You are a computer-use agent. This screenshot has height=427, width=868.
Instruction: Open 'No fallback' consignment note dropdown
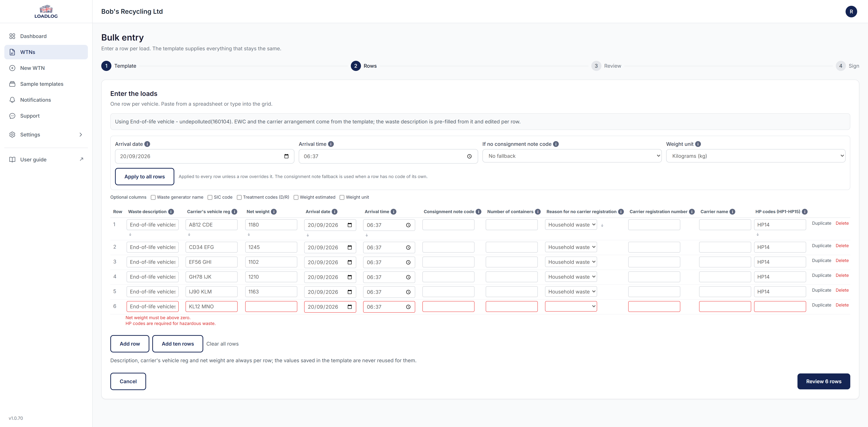tap(572, 156)
